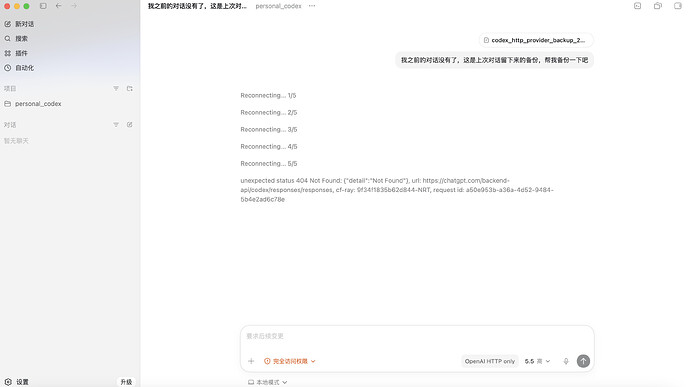Click the conversation title in the header
The image size is (690, 387).
coord(197,6)
